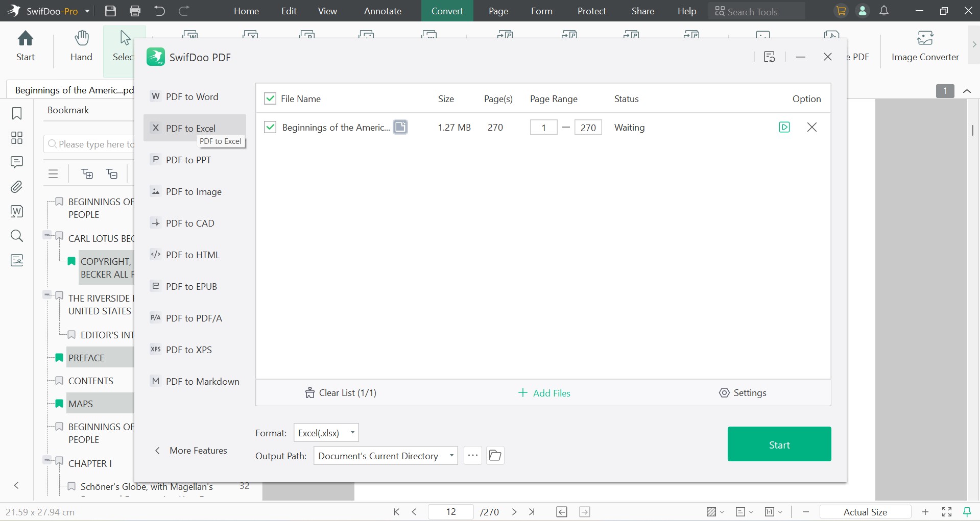
Task: Open the Word panel icon in left sidebar
Action: (17, 211)
